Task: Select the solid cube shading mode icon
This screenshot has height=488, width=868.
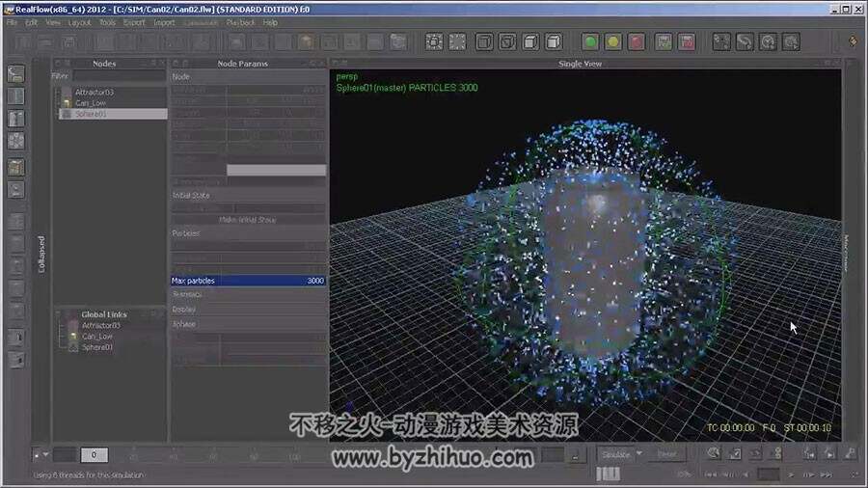Action: point(554,42)
